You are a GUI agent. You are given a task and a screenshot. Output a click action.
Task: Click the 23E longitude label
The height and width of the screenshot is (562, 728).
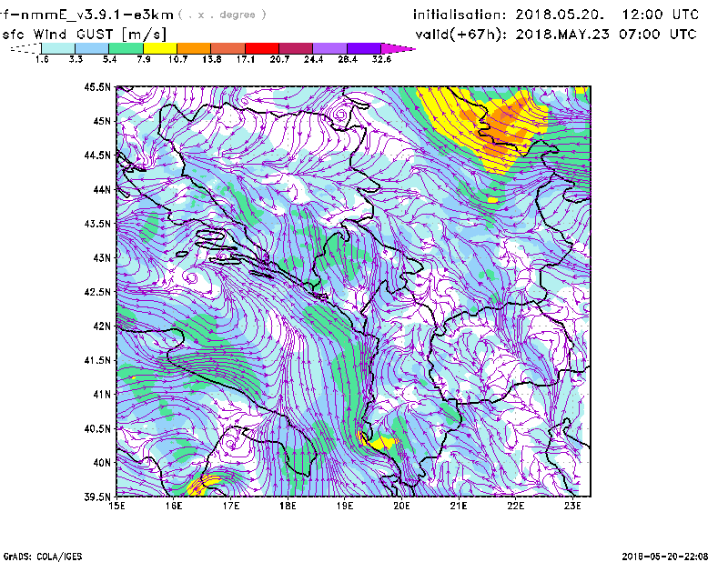coord(572,506)
